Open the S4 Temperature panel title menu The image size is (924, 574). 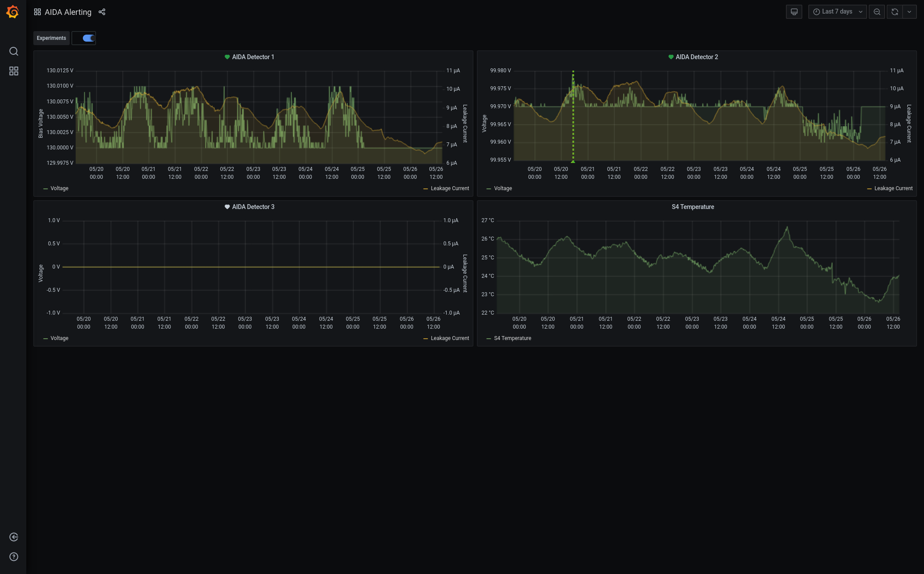tap(693, 207)
